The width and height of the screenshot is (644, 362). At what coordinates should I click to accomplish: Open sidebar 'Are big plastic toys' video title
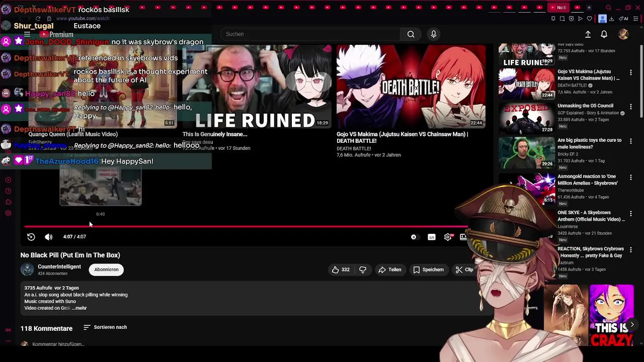pyautogui.click(x=589, y=144)
